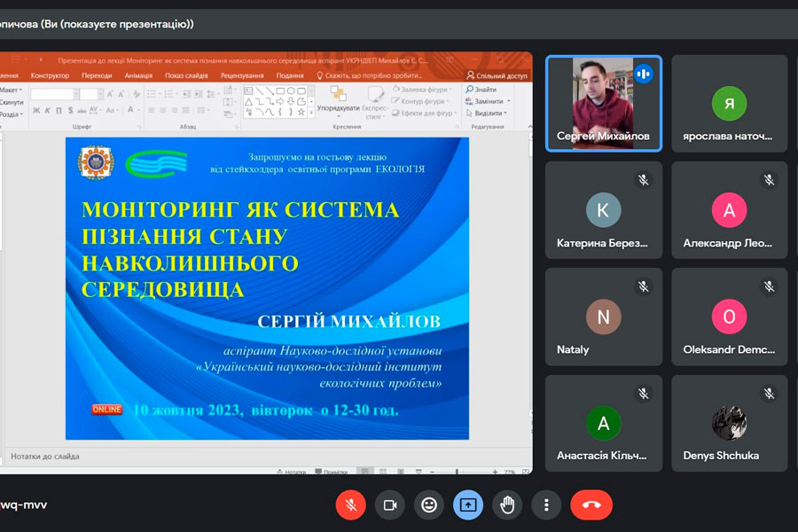Stop presenting via the screen share button

click(468, 505)
